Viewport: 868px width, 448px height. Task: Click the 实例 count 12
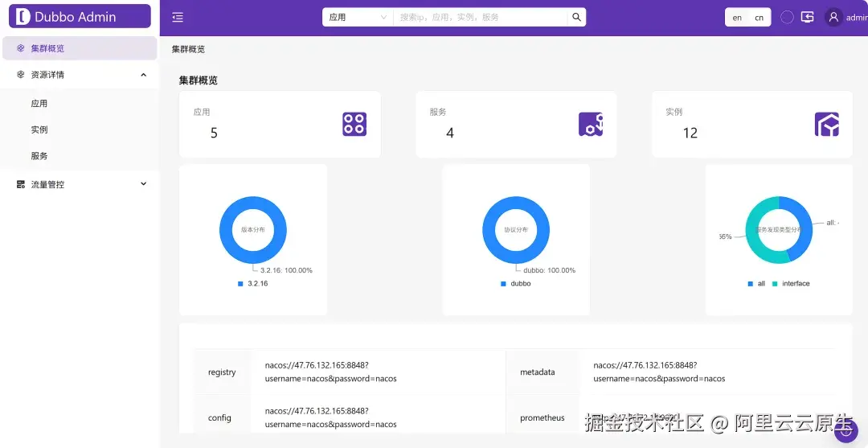click(690, 133)
